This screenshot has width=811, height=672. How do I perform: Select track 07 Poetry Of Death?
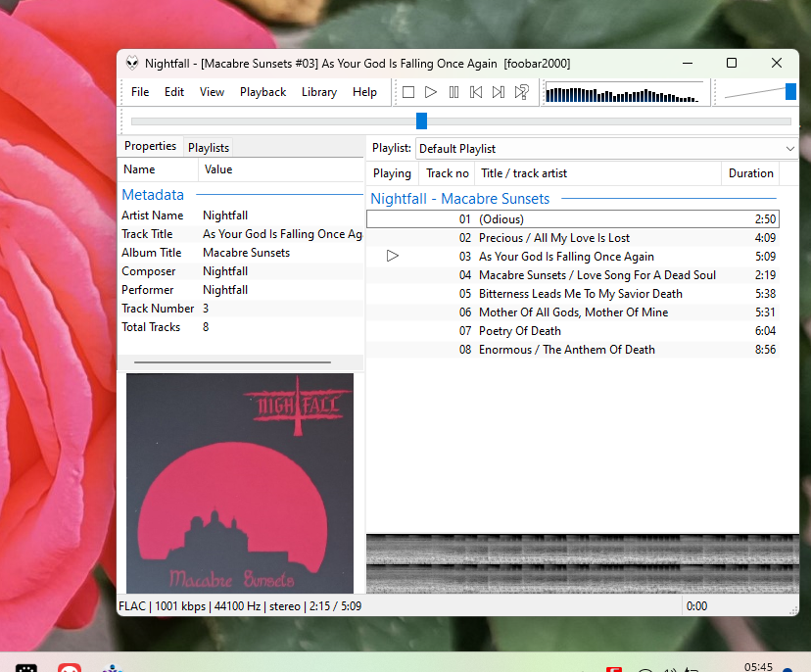519,331
